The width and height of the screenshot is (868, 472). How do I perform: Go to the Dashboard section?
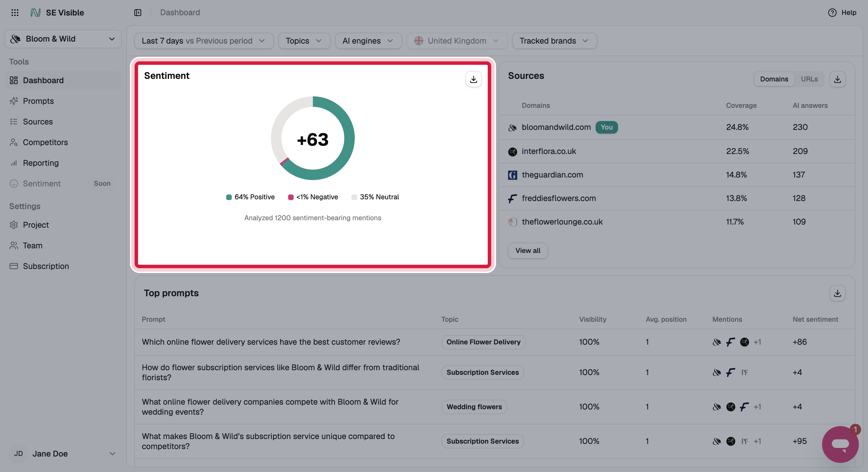(63, 80)
